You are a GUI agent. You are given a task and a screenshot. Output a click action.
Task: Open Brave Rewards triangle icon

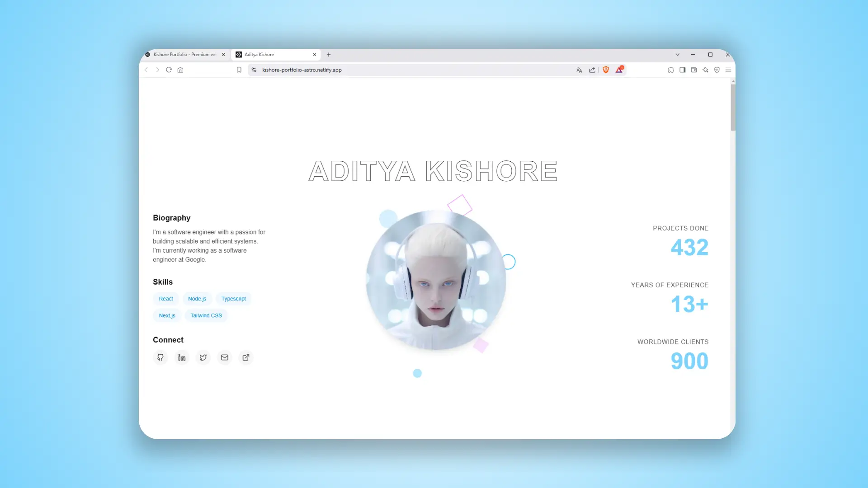click(x=619, y=70)
